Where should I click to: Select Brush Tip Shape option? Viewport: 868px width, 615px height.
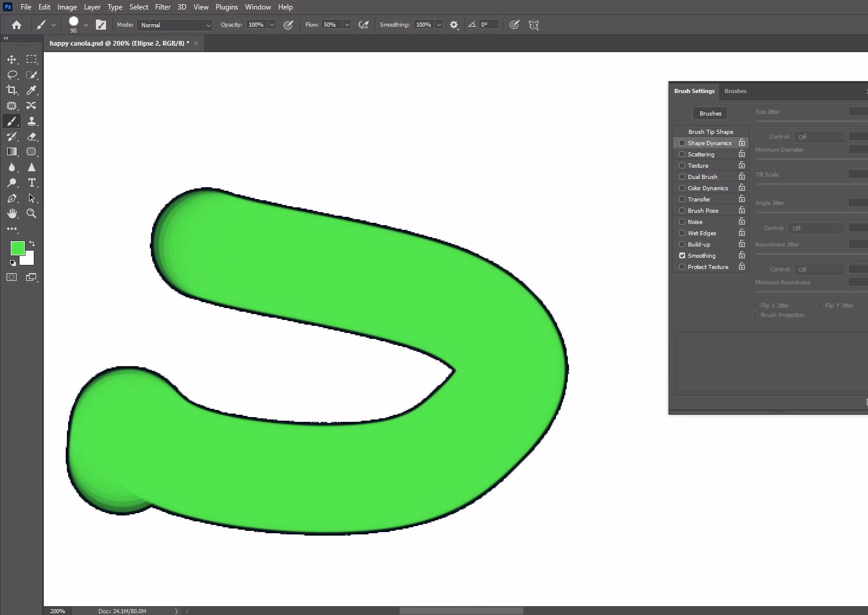[711, 132]
